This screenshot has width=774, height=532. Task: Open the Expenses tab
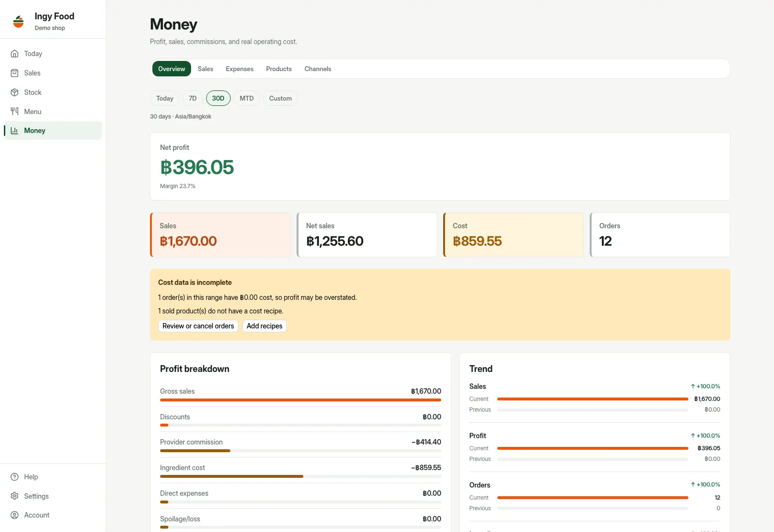239,69
